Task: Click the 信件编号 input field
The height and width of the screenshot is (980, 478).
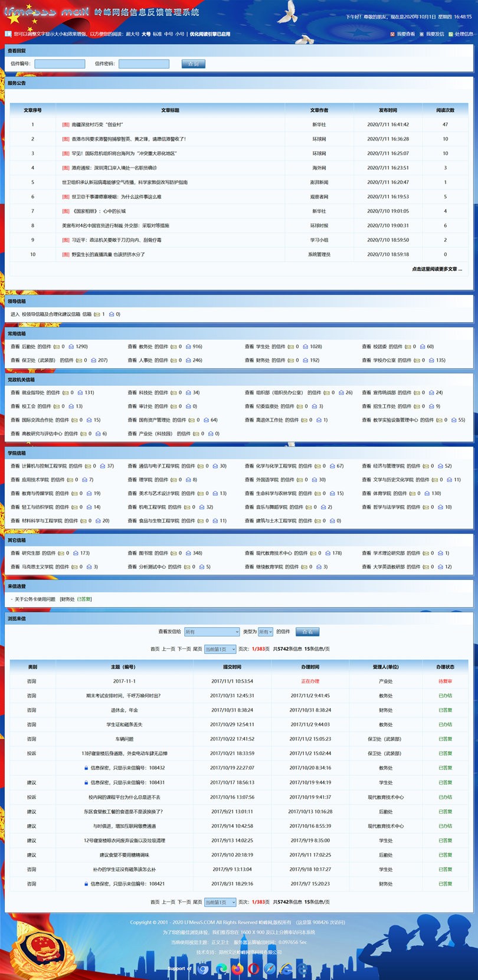Action: (x=60, y=64)
